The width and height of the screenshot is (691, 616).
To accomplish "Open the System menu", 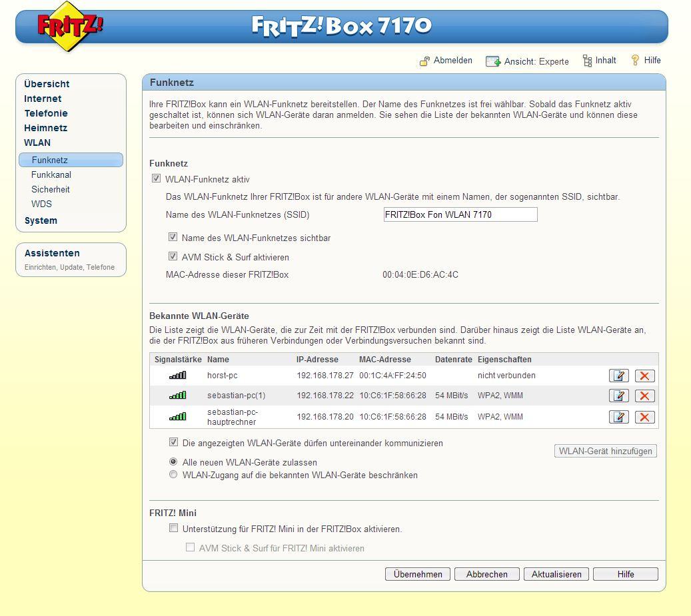I will click(x=41, y=220).
